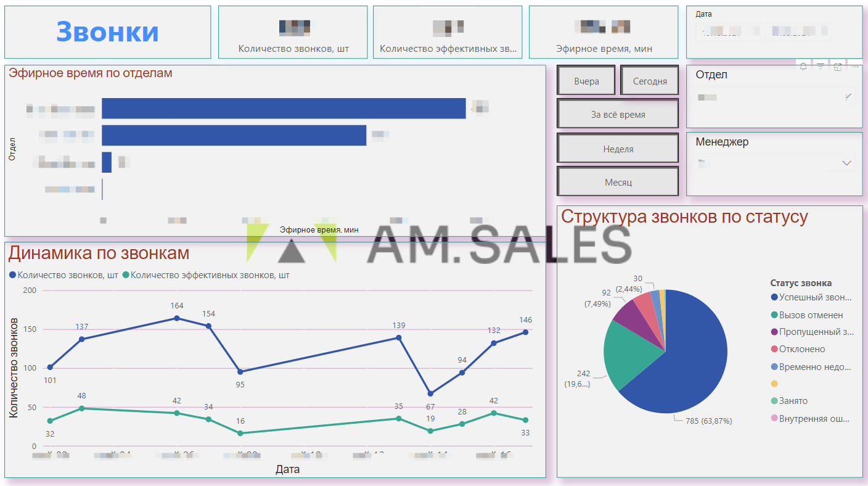Click the blue line point labeled 154
This screenshot has width=868, height=486.
tap(208, 326)
